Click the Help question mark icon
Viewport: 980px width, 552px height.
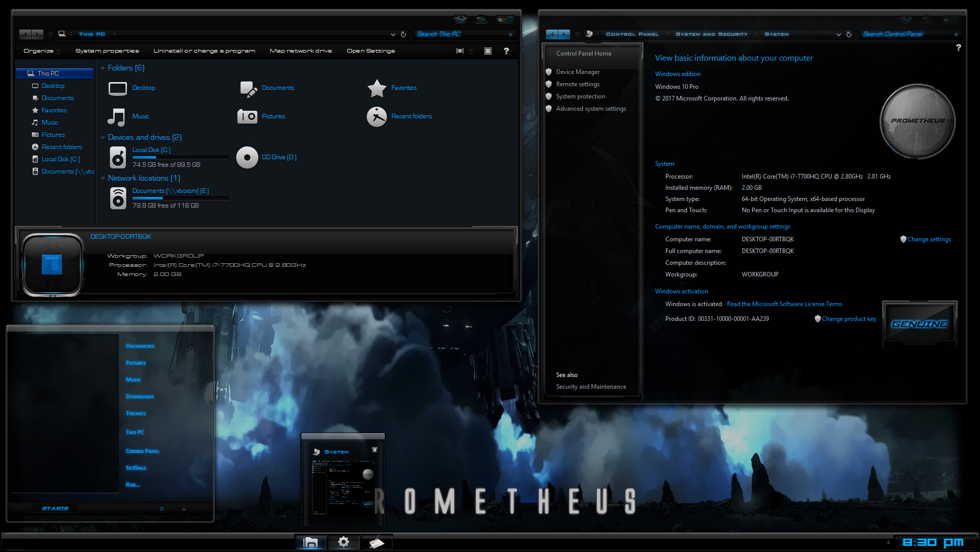pyautogui.click(x=506, y=51)
